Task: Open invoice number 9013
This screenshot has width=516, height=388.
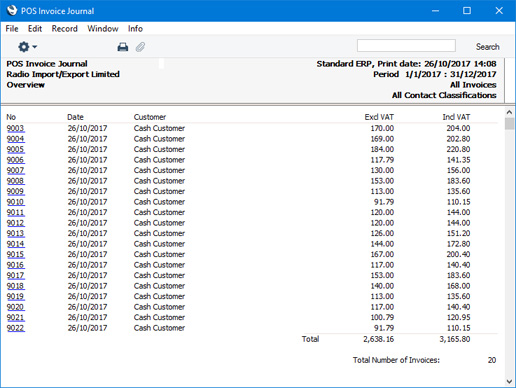Action: coord(16,233)
